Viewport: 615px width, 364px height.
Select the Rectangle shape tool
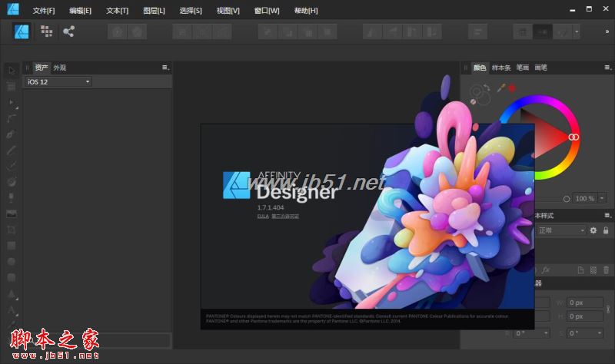pyautogui.click(x=12, y=246)
